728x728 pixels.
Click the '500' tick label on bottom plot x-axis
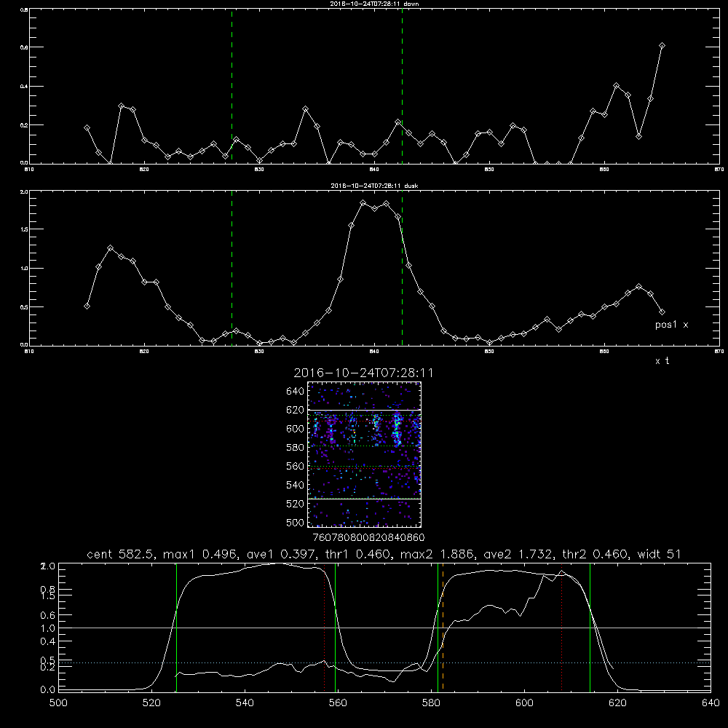[58, 703]
